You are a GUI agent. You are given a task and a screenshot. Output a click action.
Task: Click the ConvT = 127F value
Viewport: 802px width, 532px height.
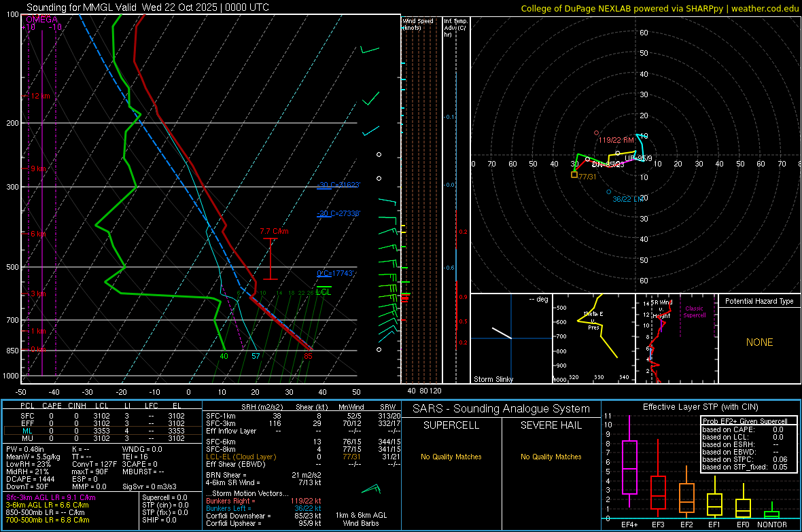94,464
